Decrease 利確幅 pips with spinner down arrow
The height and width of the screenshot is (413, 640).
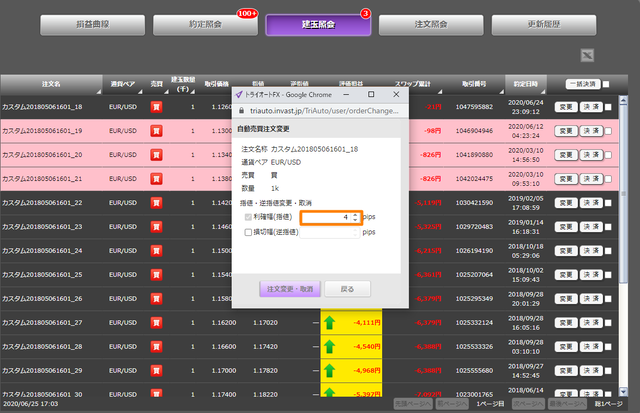[x=355, y=220]
